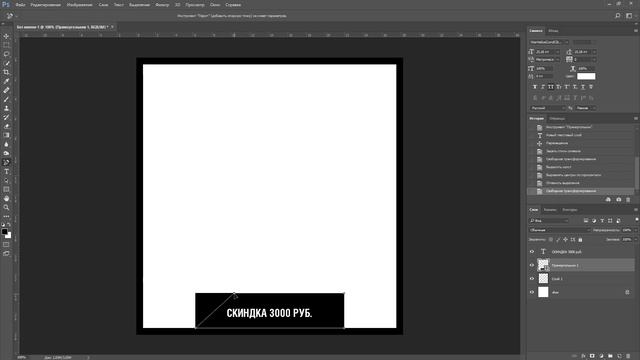This screenshot has width=640, height=360.
Task: Open the leading dropdown
Action: [594, 52]
